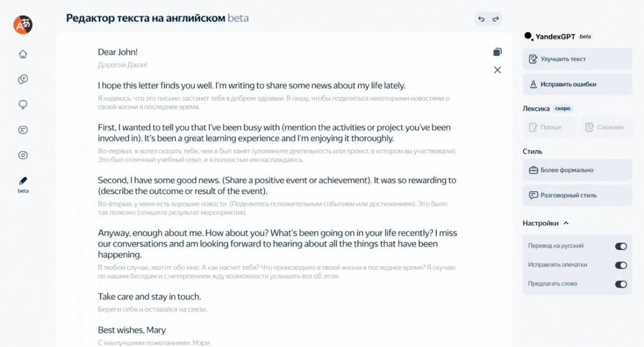Open the document text icon in sidebar
Screen dimensions: 644x347
pyautogui.click(x=23, y=130)
